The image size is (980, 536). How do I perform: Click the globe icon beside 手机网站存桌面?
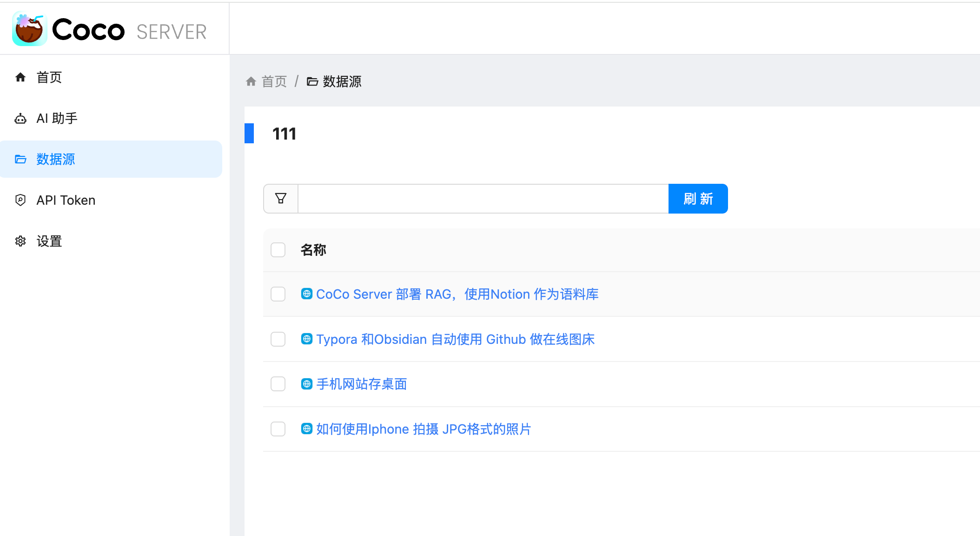click(x=306, y=384)
